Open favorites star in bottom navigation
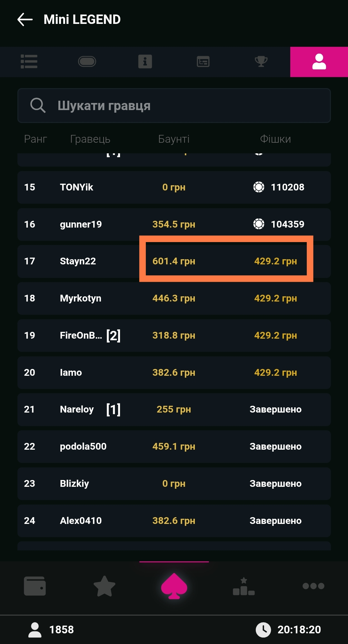This screenshot has width=348, height=644. (x=104, y=586)
